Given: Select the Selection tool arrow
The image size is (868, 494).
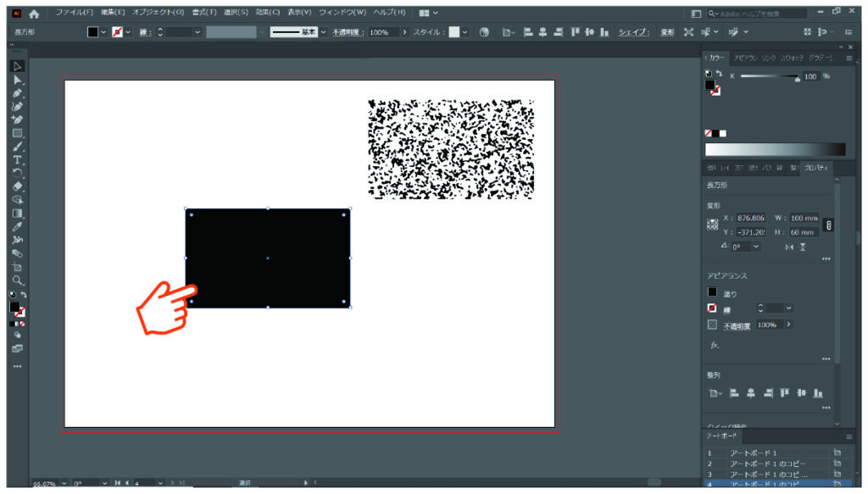Looking at the screenshot, I should [x=17, y=66].
